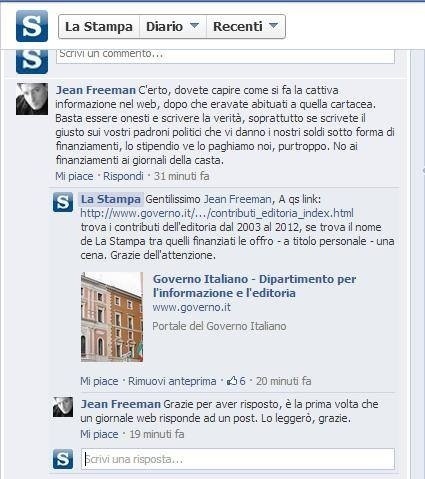The width and height of the screenshot is (425, 479).
Task: Click the thumbs-up icon showing 6 likes
Action: tap(232, 381)
